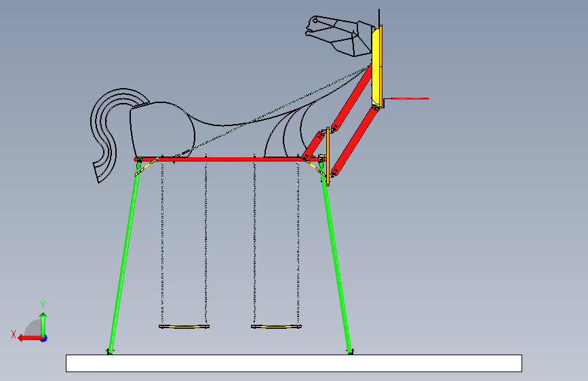Screen dimensions: 588x381
Task: Select the upper red diagonal neck strut
Action: point(352,98)
